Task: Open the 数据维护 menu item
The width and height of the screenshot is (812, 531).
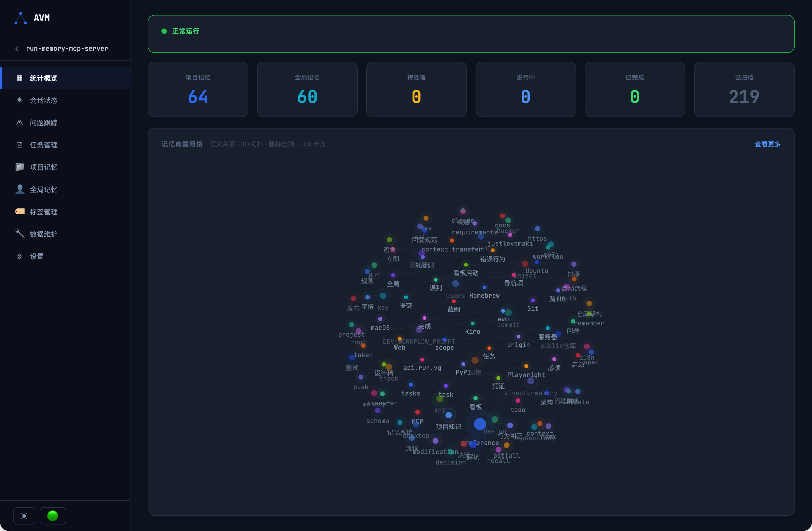Action: [65, 234]
